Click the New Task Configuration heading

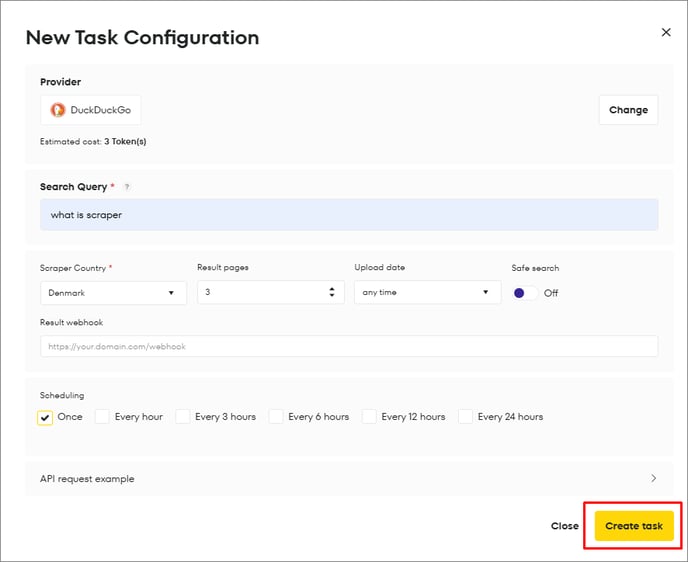pos(143,38)
